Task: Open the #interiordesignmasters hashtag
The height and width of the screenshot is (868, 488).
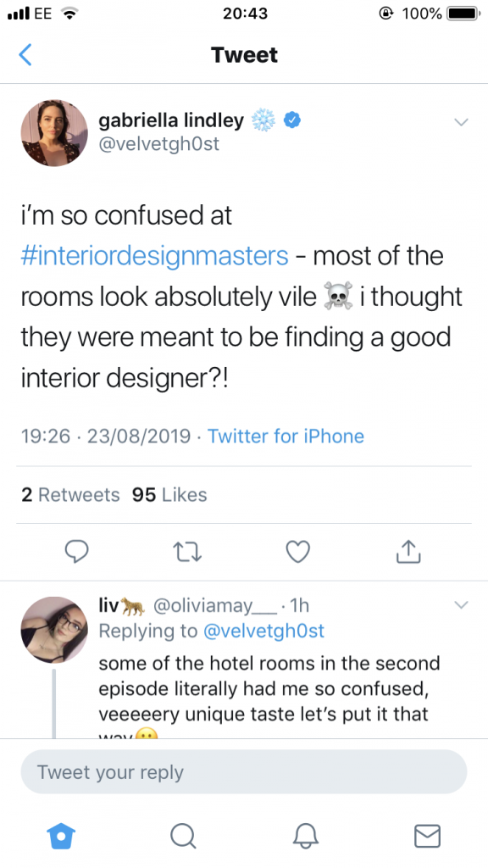Action: (154, 256)
